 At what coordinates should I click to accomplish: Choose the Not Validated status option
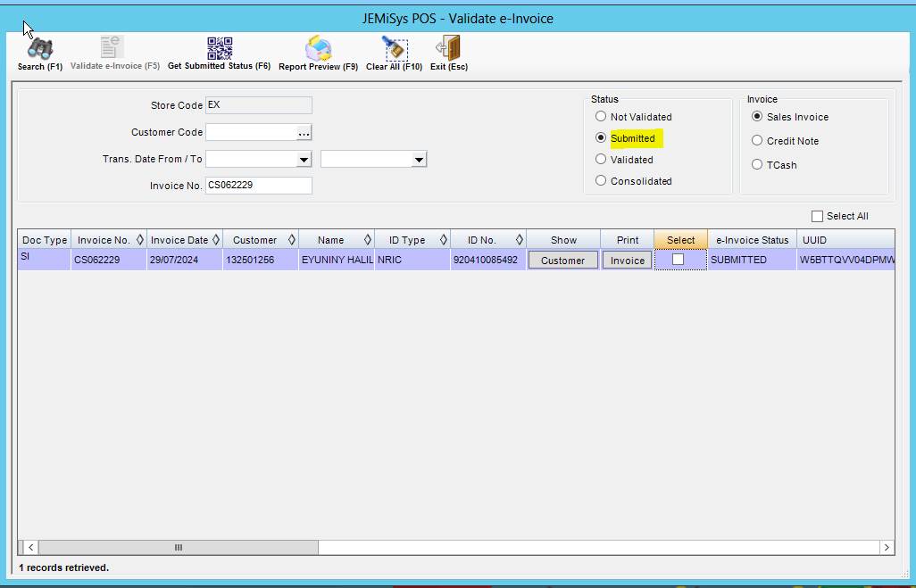coord(600,116)
